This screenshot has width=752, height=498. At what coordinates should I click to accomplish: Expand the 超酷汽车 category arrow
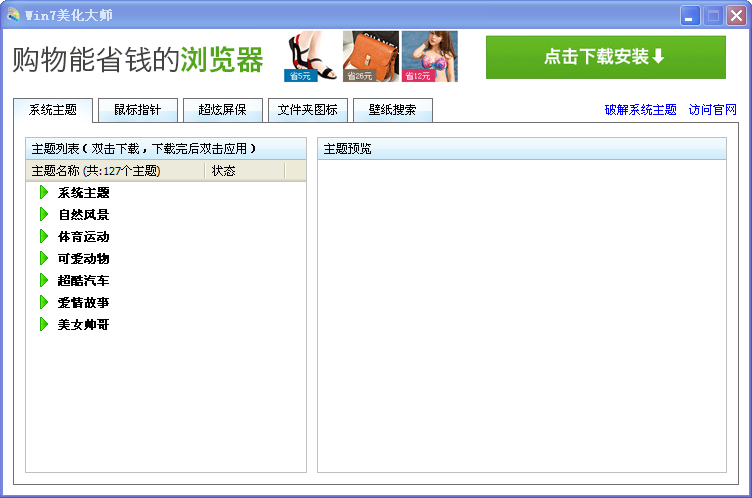click(44, 280)
